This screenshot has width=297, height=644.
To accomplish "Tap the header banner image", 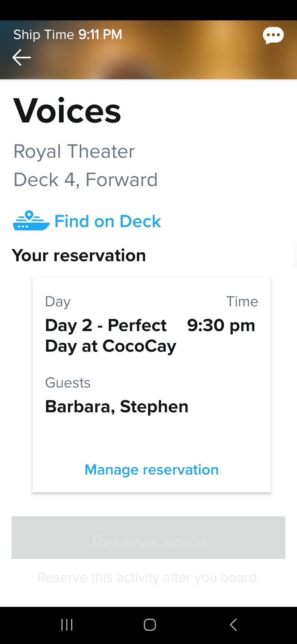I will [148, 50].
